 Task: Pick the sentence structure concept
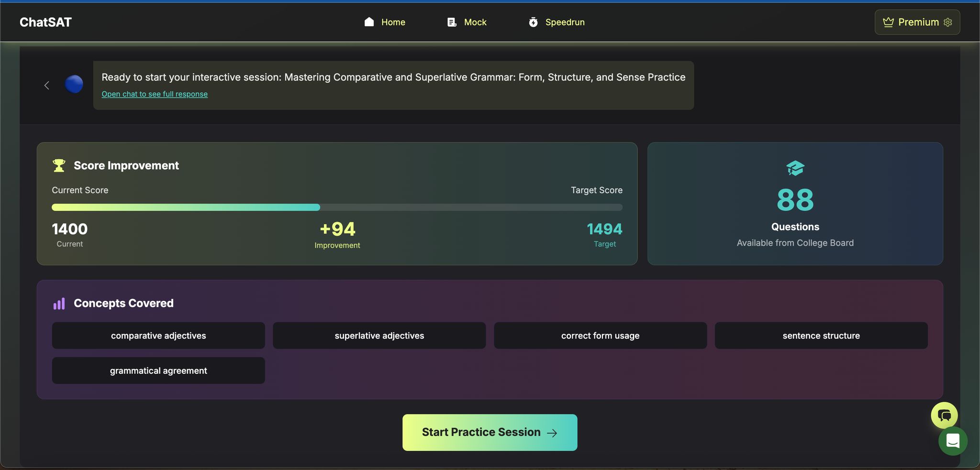tap(821, 336)
